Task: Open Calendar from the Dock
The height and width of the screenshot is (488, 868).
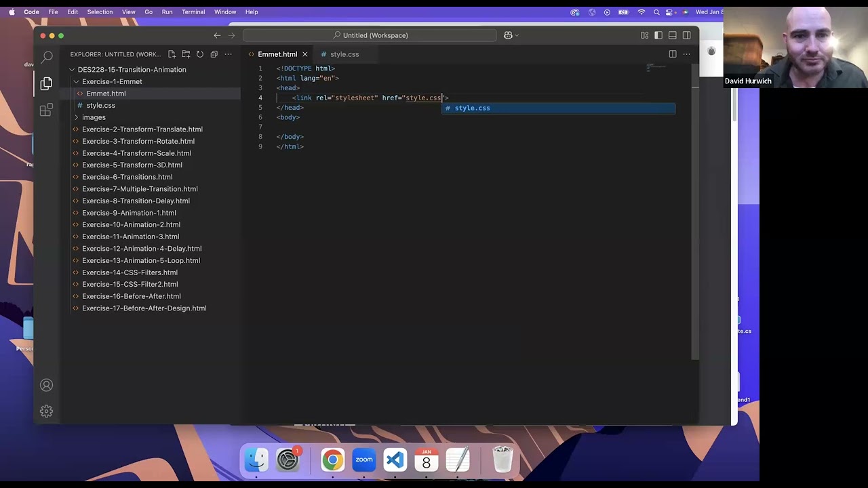Action: [x=427, y=460]
